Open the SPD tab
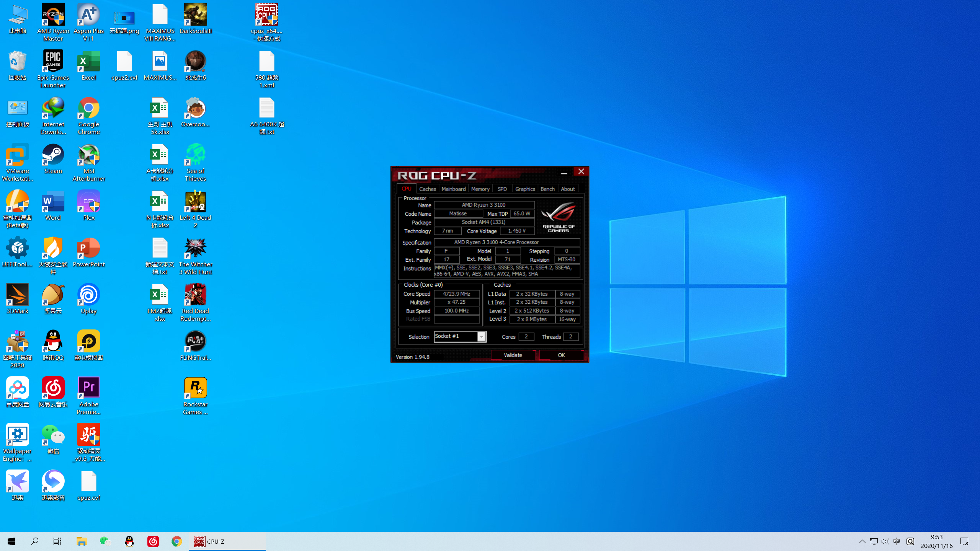 502,189
